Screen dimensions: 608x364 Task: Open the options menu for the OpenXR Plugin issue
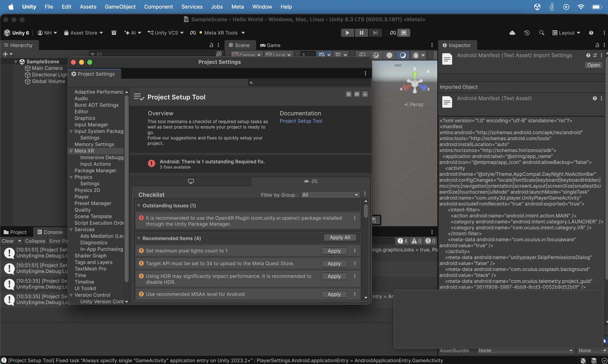coord(355,218)
